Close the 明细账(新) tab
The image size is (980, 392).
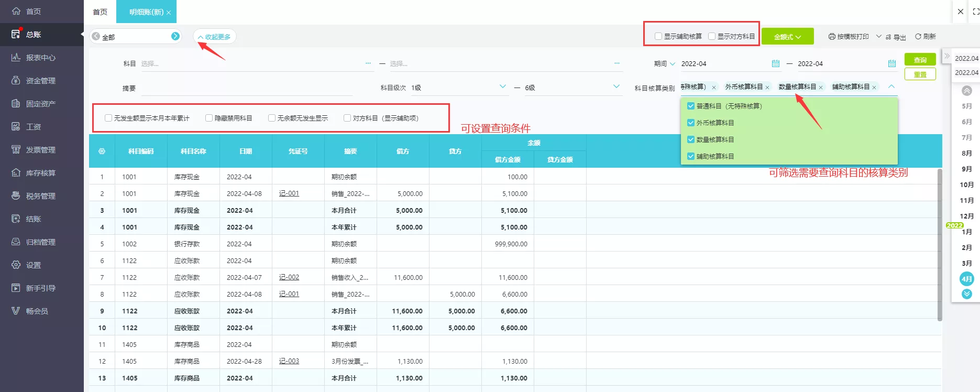tap(169, 13)
